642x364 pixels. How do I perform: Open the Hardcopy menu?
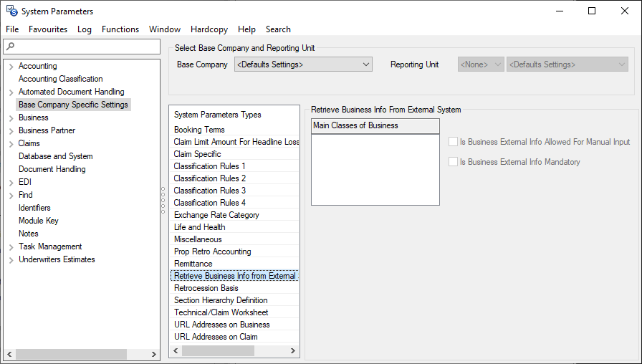pyautogui.click(x=209, y=29)
